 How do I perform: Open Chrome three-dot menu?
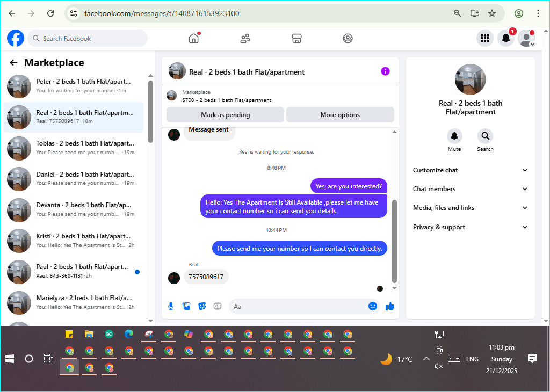[538, 13]
